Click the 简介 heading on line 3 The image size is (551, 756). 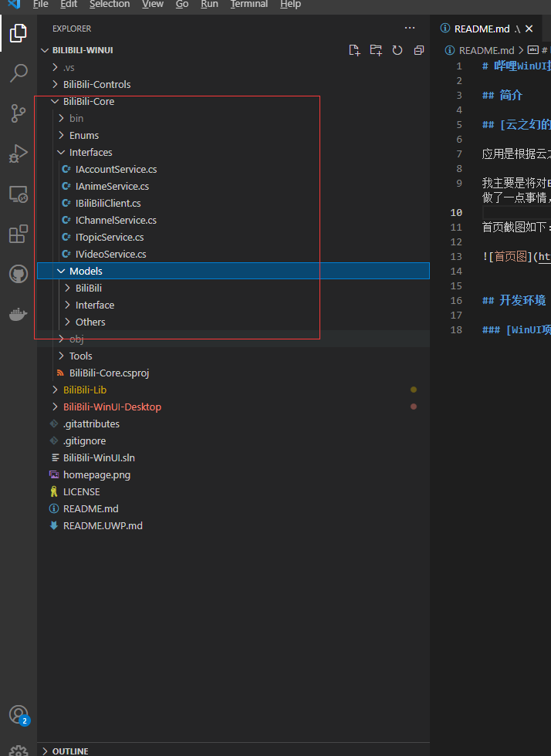[x=511, y=95]
